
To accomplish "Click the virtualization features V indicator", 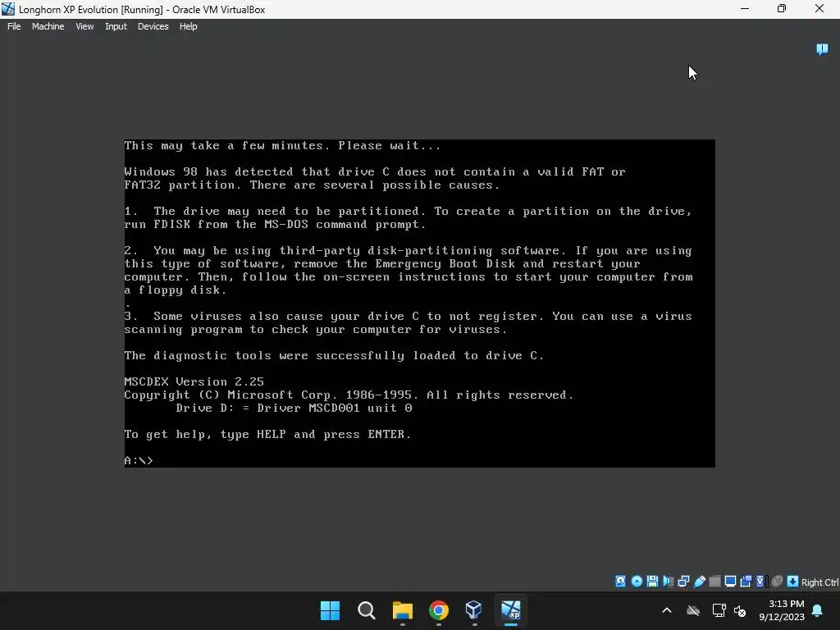I will [760, 582].
